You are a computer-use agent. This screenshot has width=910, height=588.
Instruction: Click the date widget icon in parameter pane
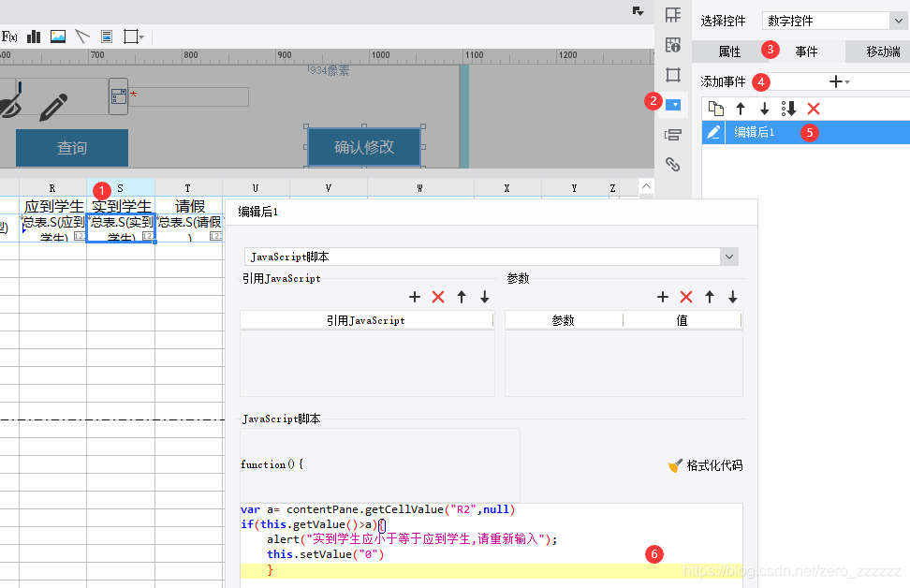coord(118,96)
